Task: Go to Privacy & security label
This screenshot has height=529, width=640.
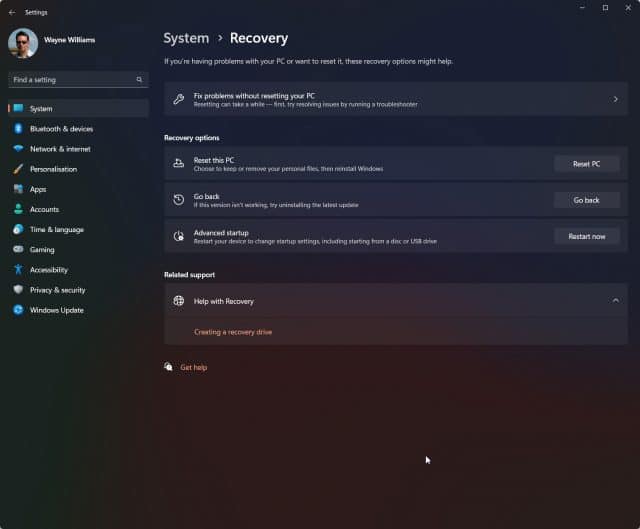Action: click(x=58, y=290)
